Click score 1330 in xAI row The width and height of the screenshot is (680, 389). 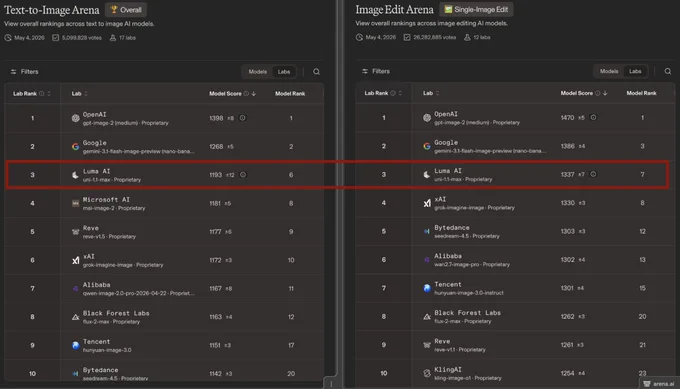pos(567,203)
